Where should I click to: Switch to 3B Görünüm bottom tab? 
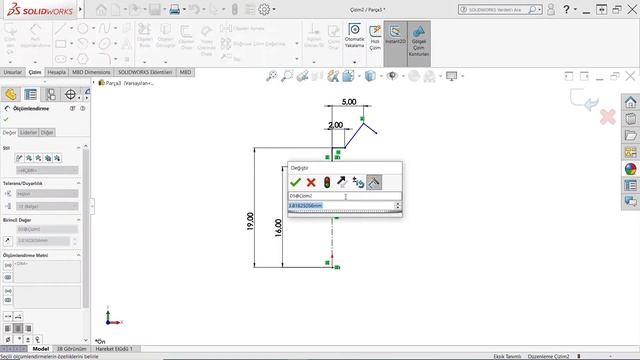pyautogui.click(x=71, y=349)
